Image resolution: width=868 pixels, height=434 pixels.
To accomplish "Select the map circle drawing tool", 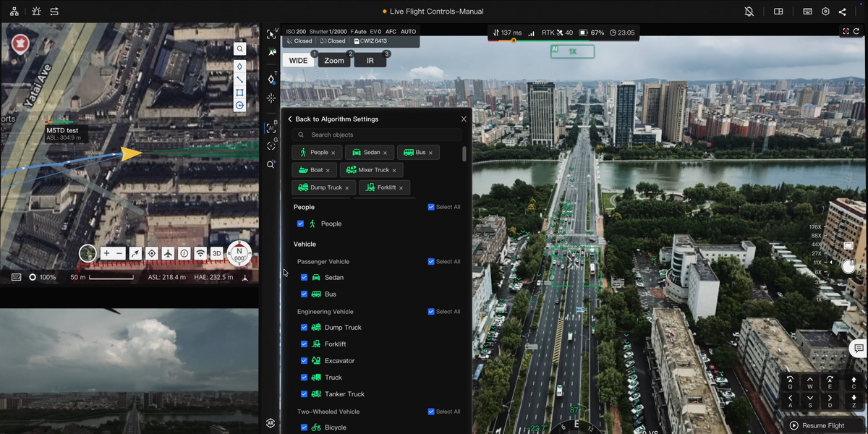I will pos(239,106).
